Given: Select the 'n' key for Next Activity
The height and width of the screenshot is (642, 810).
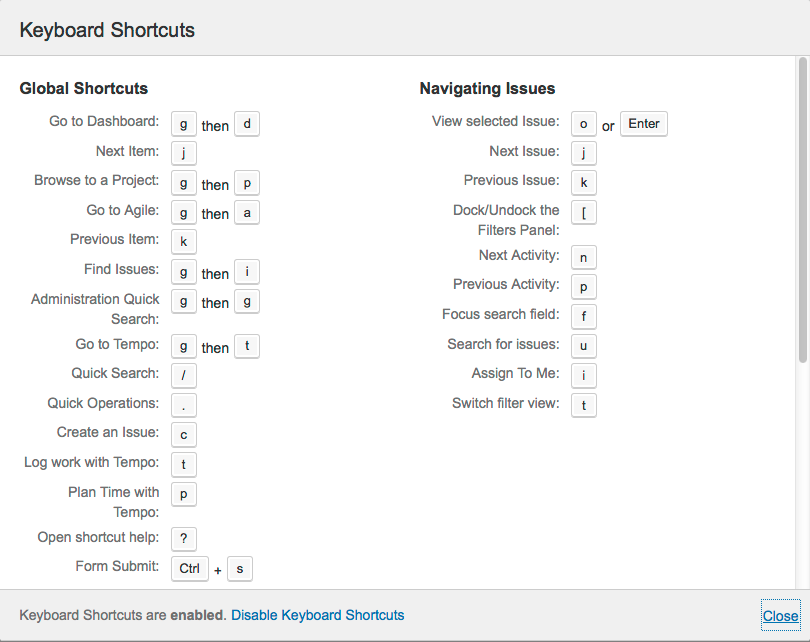Looking at the screenshot, I should point(584,258).
